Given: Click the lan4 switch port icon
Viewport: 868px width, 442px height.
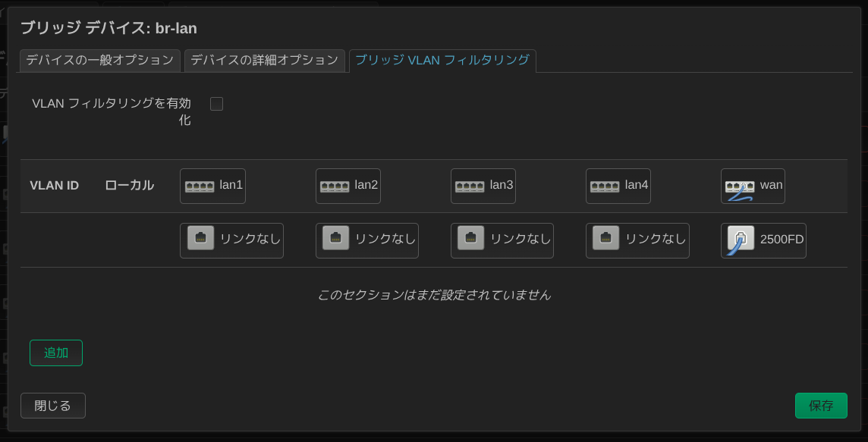Looking at the screenshot, I should pyautogui.click(x=605, y=187).
